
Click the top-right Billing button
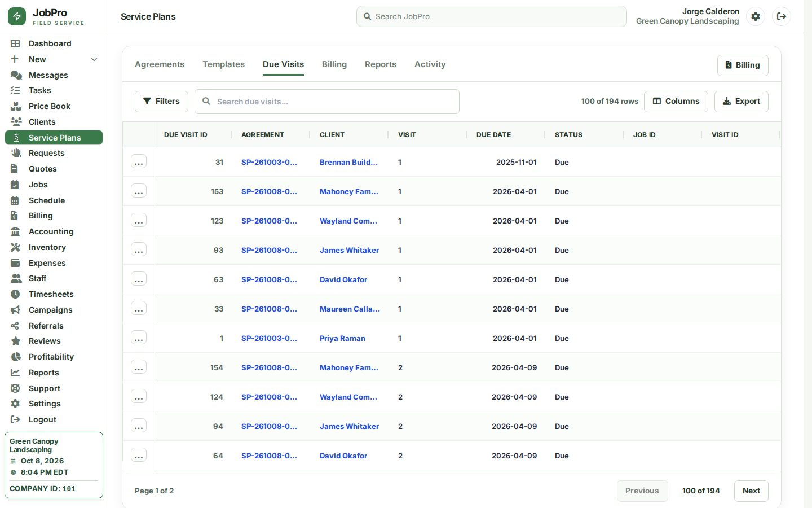pos(743,65)
